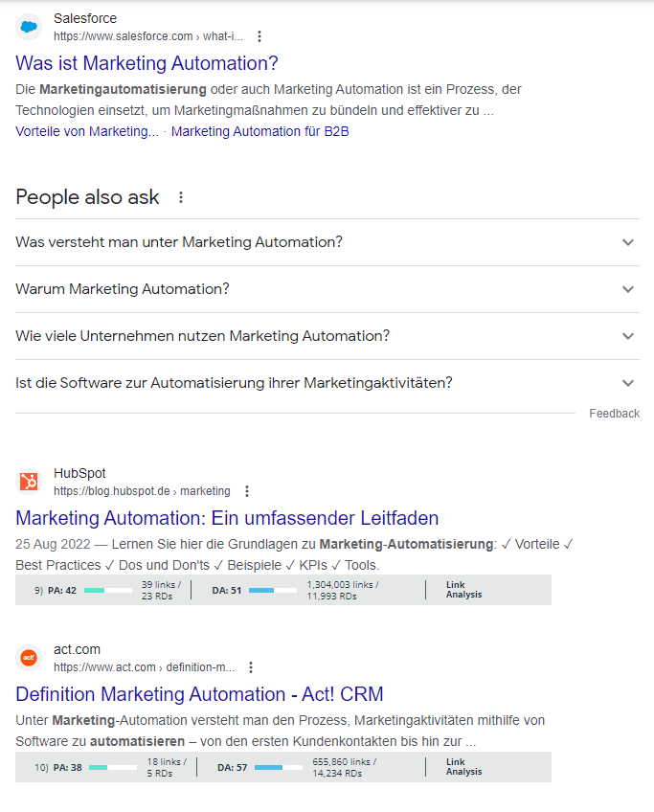This screenshot has width=654, height=812.
Task: Click the act.com red favicon
Action: point(29,658)
